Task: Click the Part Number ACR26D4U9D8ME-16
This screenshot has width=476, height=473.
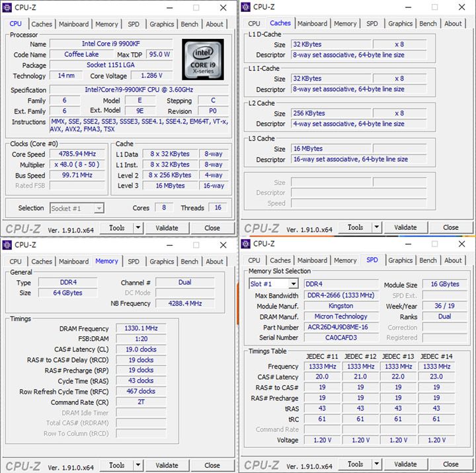Action: point(341,327)
